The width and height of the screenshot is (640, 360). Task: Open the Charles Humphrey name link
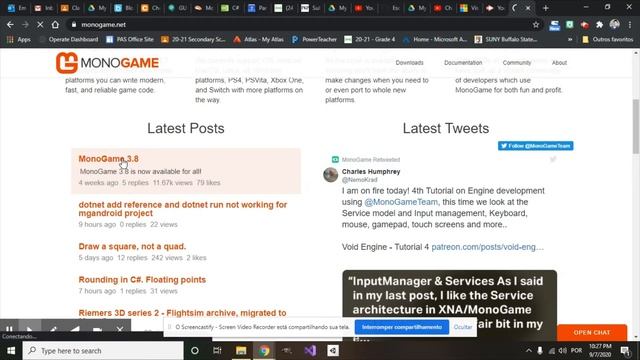point(371,172)
